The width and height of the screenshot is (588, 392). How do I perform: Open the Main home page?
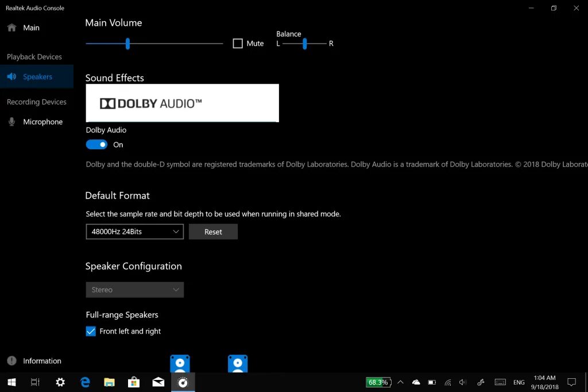pyautogui.click(x=36, y=28)
